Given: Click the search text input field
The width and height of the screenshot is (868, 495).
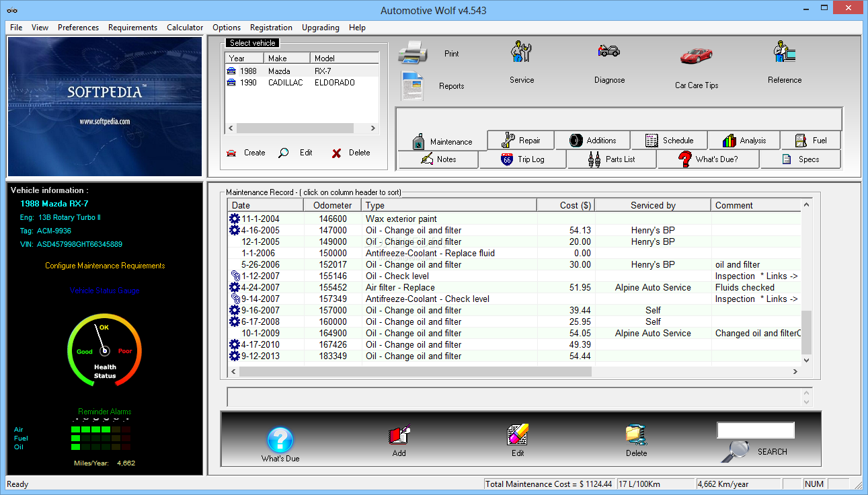Looking at the screenshot, I should coord(756,430).
